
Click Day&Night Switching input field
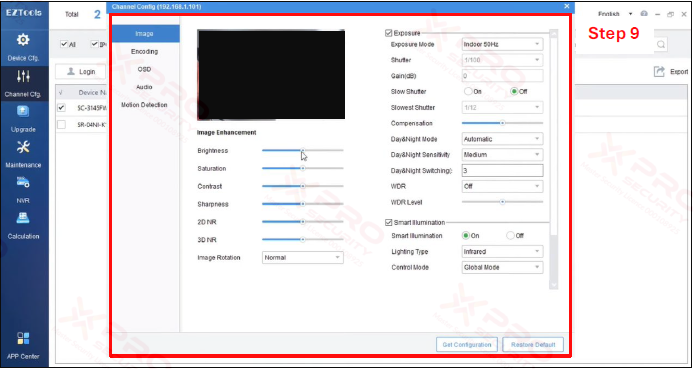[502, 171]
